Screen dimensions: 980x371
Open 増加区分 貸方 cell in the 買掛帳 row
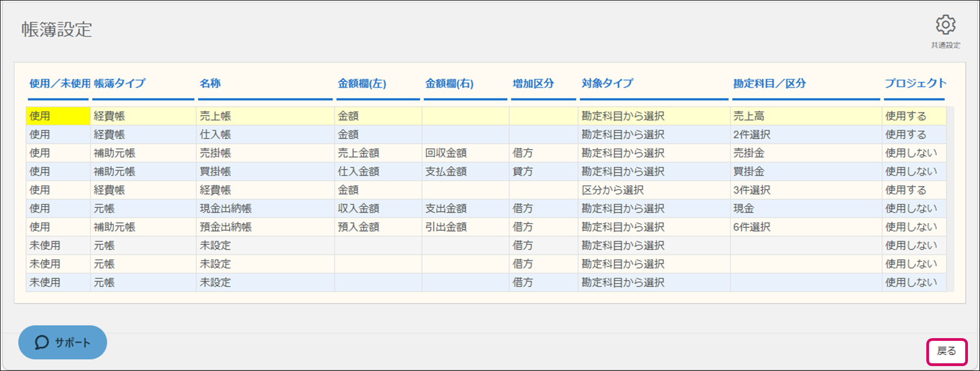coord(543,172)
